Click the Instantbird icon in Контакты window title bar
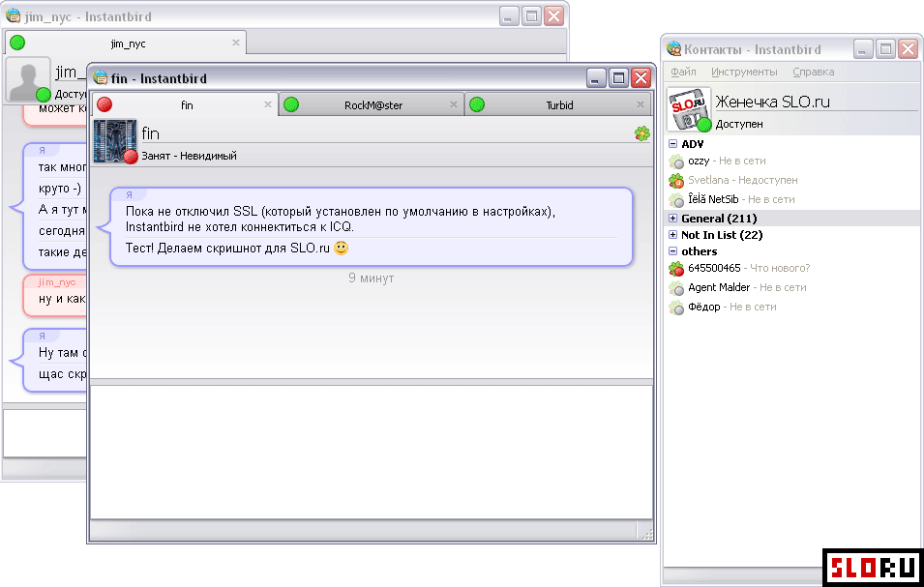Viewport: 924px width, 587px height. point(673,49)
